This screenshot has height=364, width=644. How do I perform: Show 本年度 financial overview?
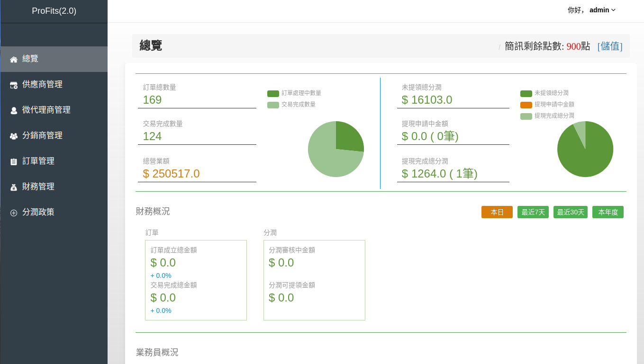(x=608, y=212)
